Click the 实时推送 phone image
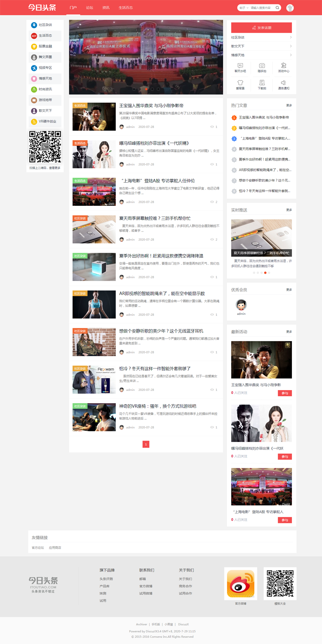 coord(261,238)
